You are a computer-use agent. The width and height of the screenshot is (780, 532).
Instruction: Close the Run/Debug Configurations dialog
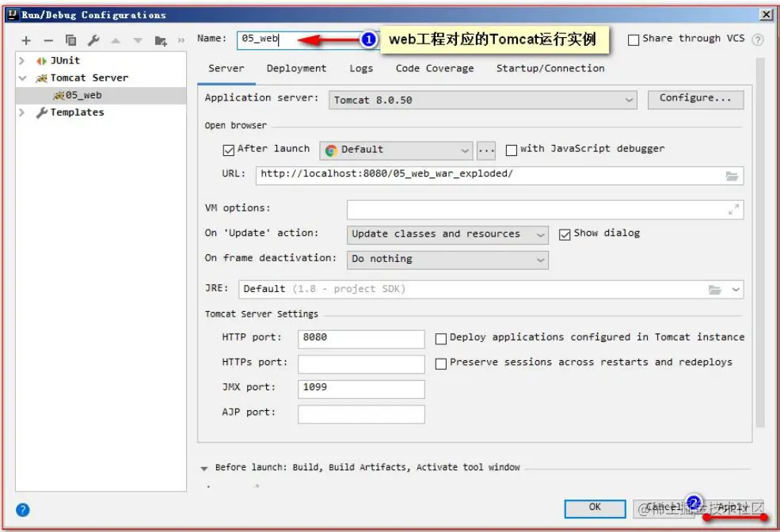pos(767,14)
